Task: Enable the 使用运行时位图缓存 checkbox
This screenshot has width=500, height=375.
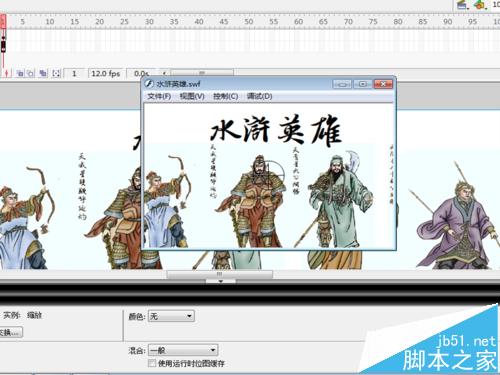Action: 152,363
